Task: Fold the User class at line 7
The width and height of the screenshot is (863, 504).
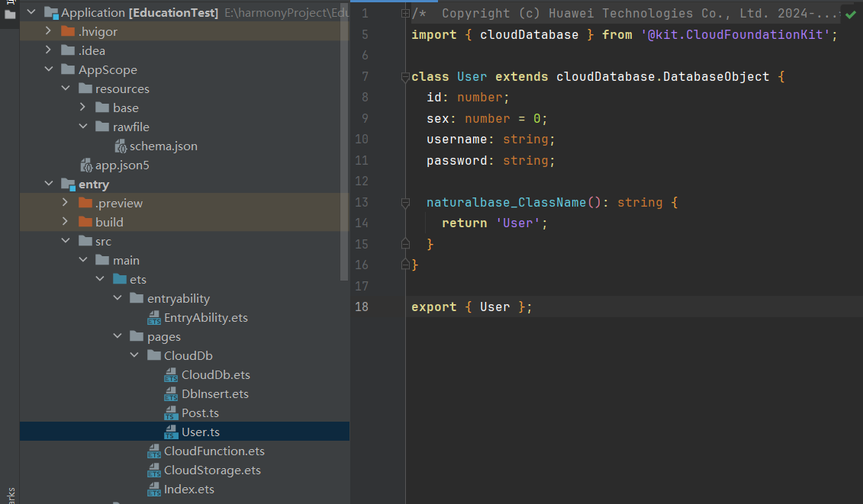Action: tap(405, 77)
